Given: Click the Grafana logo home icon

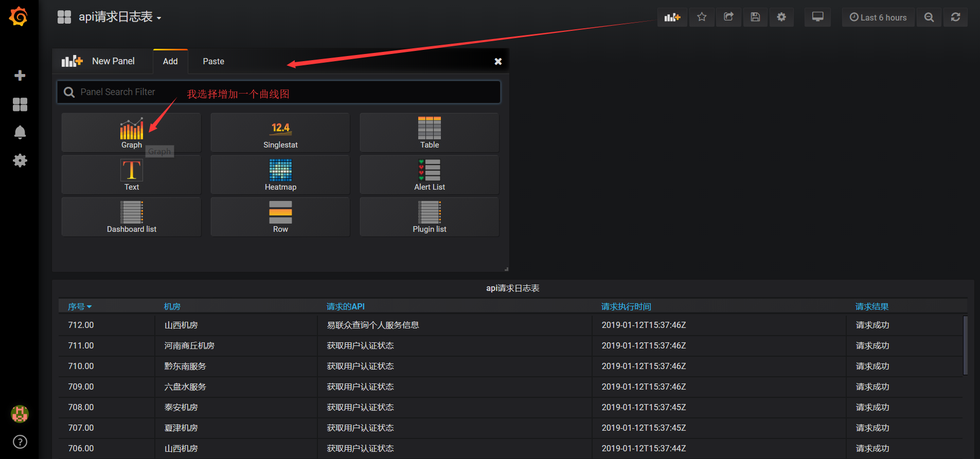Looking at the screenshot, I should coord(19,17).
